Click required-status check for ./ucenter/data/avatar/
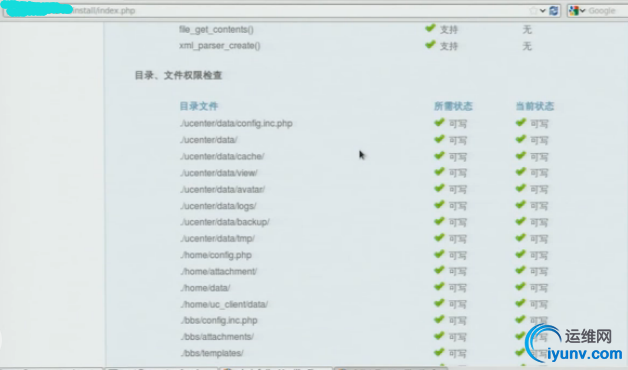The image size is (628, 370). point(439,188)
